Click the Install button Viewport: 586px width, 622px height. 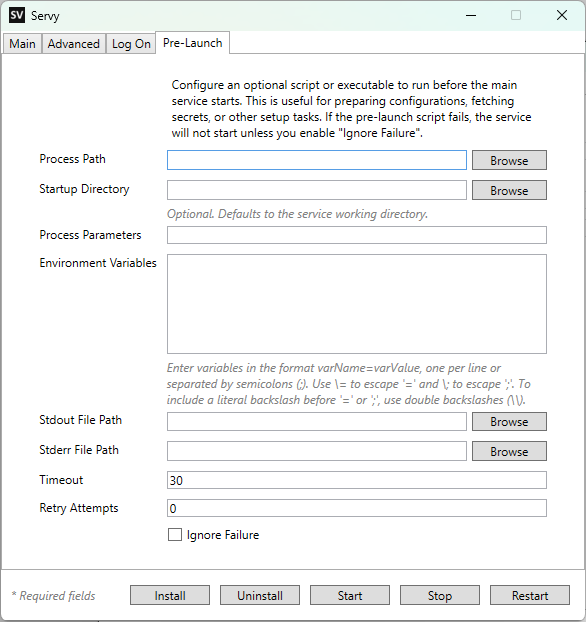click(x=170, y=595)
